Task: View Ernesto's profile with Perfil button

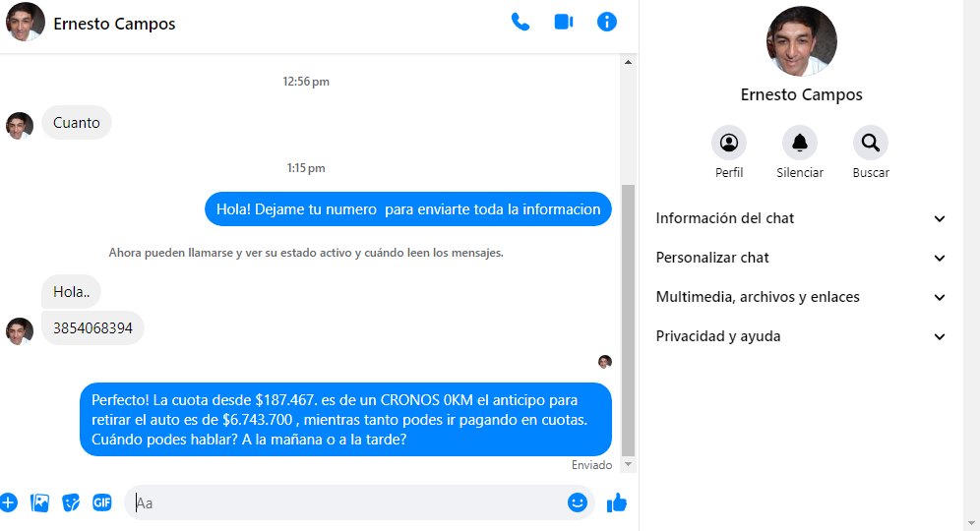Action: tap(729, 144)
